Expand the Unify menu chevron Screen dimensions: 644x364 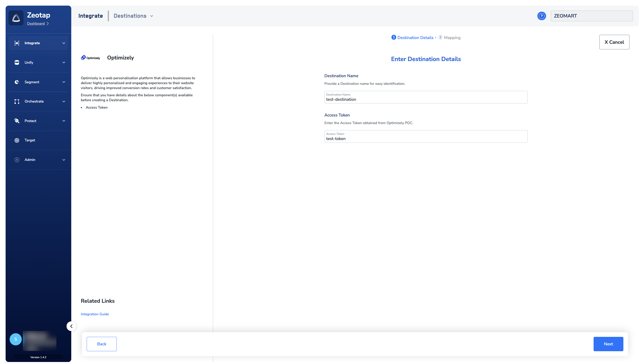(x=63, y=63)
